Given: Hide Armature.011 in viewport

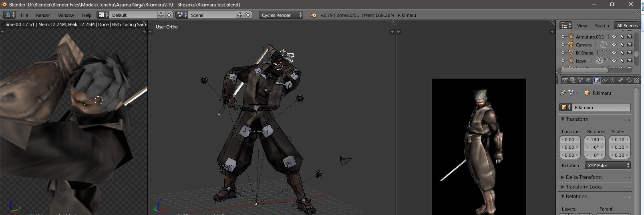Looking at the screenshot, I should pyautogui.click(x=614, y=37).
